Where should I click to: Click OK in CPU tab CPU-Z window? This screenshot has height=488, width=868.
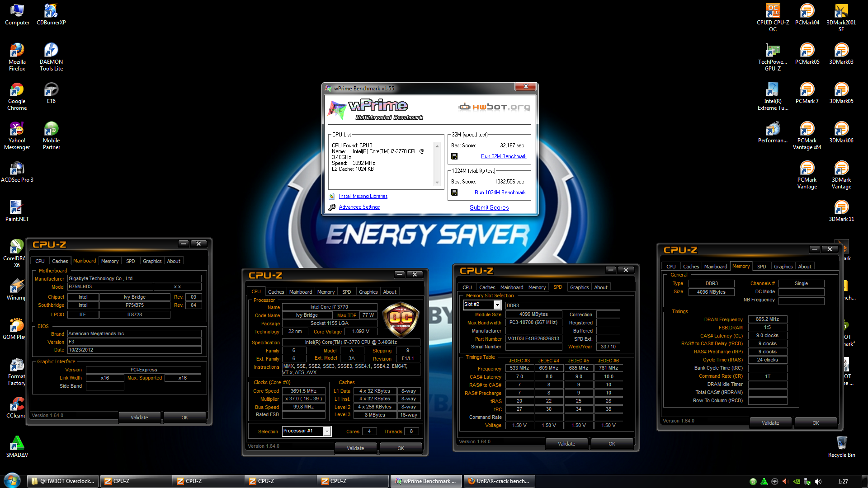point(401,448)
